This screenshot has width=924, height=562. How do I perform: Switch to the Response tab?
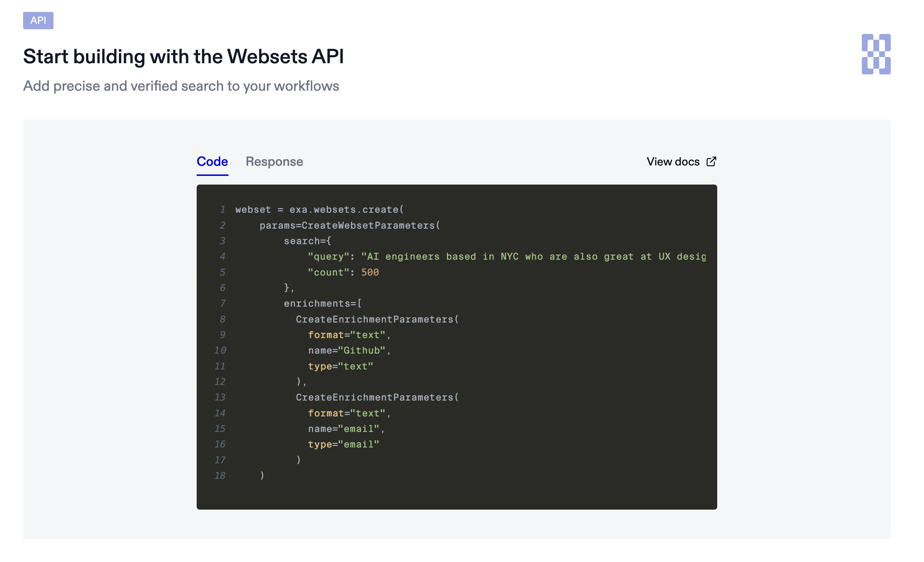(x=274, y=161)
